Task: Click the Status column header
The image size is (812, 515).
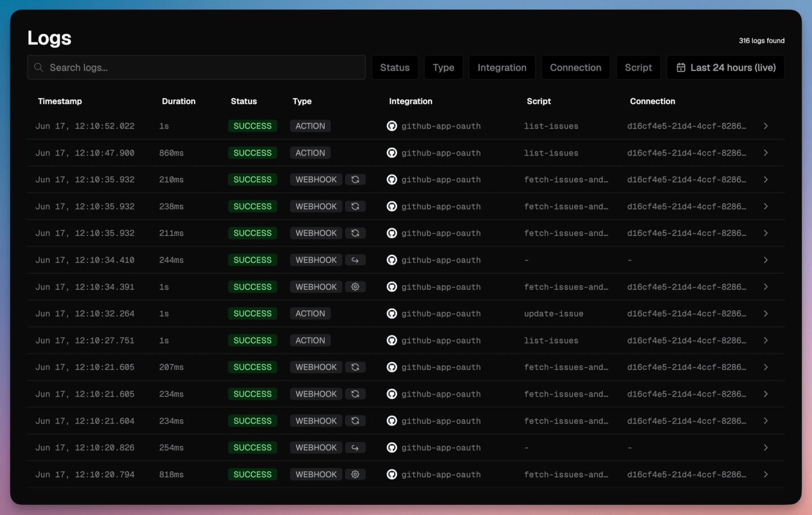Action: point(244,101)
